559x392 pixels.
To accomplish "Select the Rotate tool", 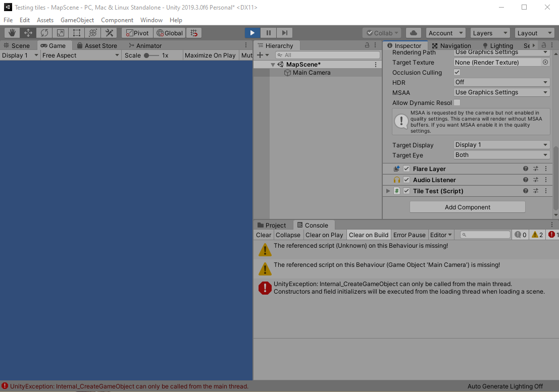I will (x=44, y=33).
